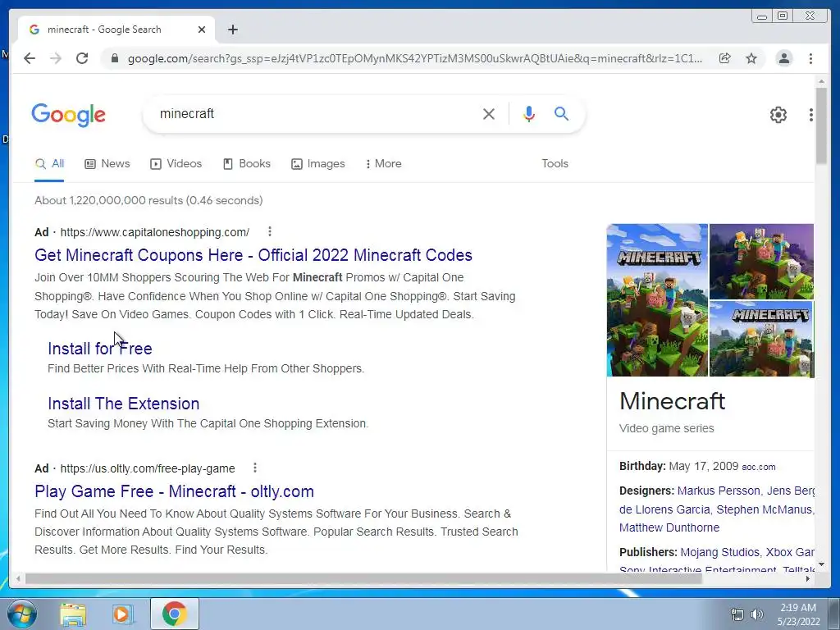This screenshot has height=630, width=840.
Task: Start voice search with the microphone icon
Action: point(529,113)
